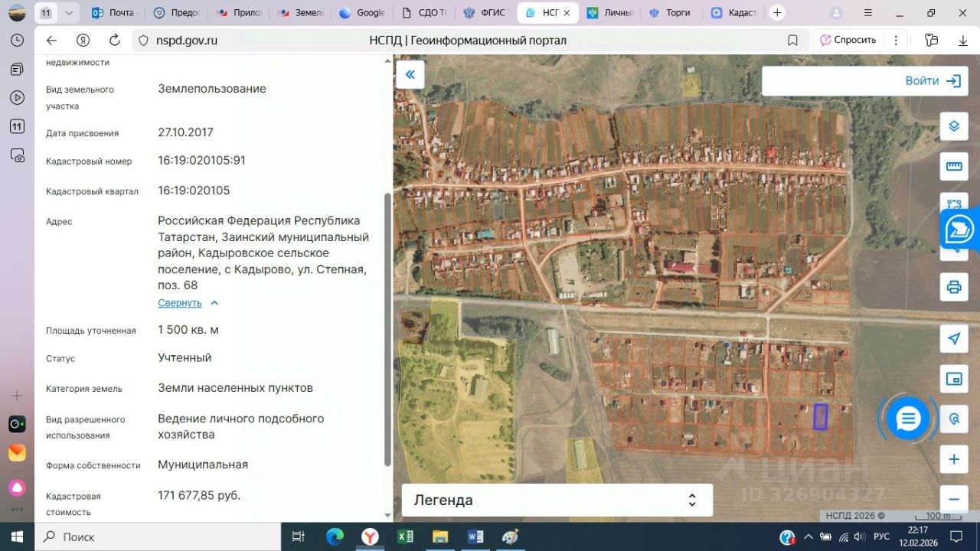Open Excel from the Windows taskbar

tap(405, 537)
